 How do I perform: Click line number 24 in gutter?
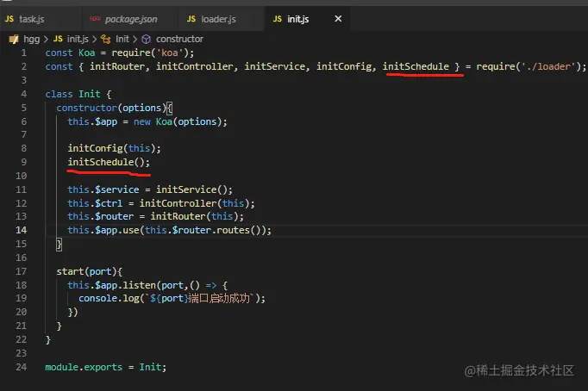click(x=22, y=367)
